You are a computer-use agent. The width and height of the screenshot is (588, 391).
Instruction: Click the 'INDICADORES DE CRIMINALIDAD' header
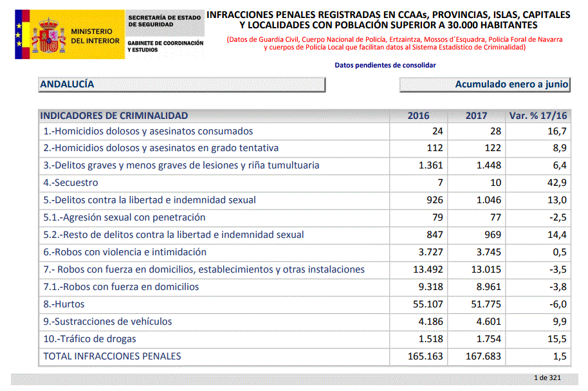(115, 116)
